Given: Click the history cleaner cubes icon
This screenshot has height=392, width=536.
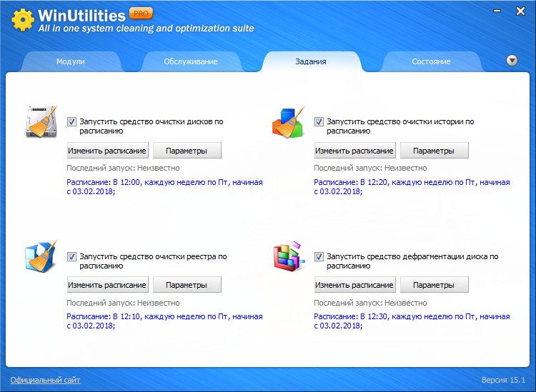Looking at the screenshot, I should pos(289,123).
